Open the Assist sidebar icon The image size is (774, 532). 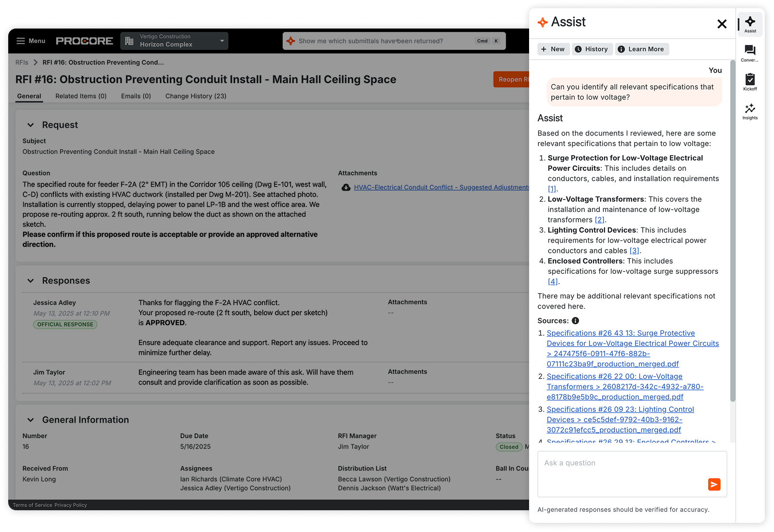point(750,24)
